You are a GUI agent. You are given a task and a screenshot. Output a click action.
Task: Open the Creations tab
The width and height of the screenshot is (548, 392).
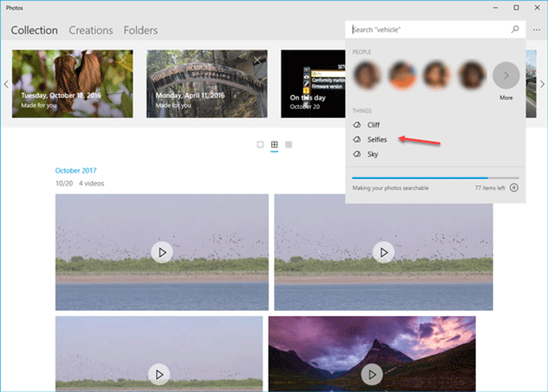tap(91, 30)
